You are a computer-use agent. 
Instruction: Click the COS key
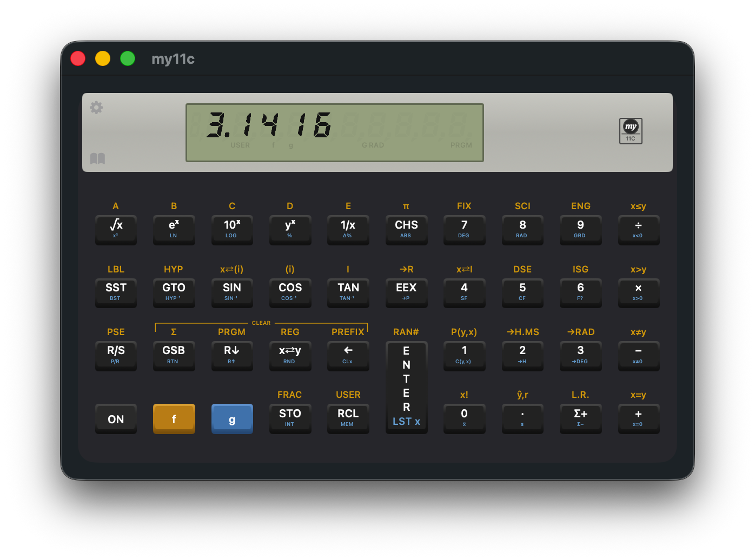[x=290, y=292]
